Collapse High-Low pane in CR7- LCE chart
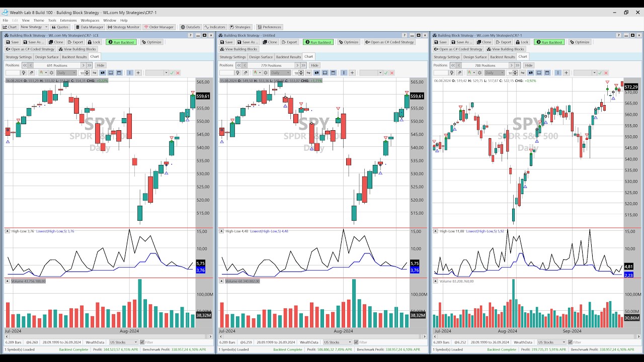Screen dimensions: 644x362 point(8,231)
